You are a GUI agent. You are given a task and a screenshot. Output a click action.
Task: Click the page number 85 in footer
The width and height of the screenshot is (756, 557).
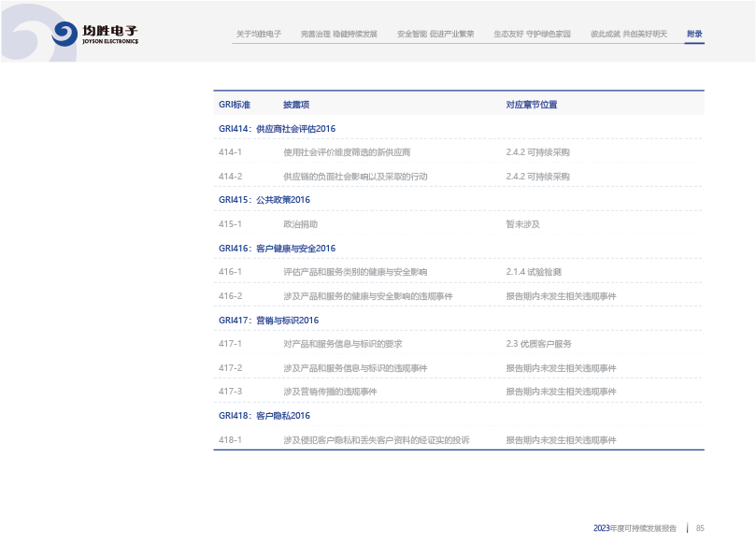tap(699, 528)
